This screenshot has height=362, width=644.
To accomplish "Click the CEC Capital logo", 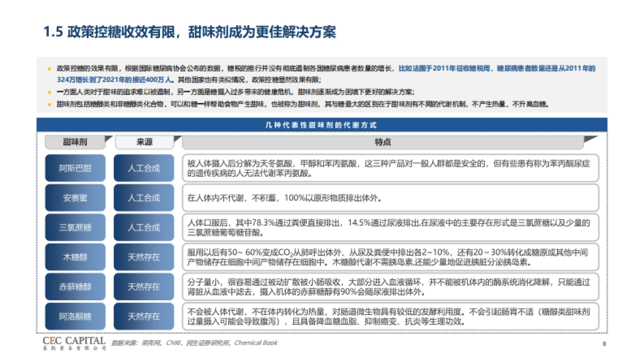I will click(75, 342).
